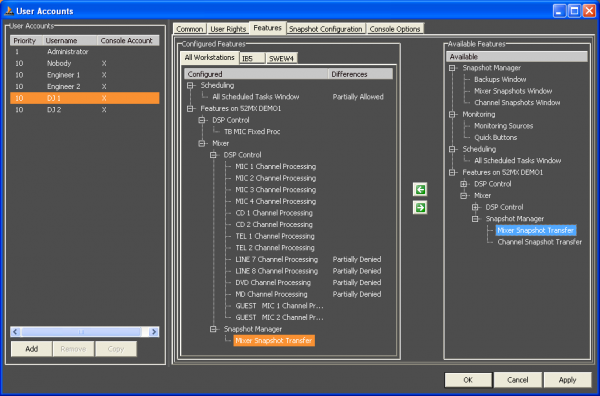Select MIC 3 Channel Processing
The height and width of the screenshot is (396, 600).
point(276,190)
